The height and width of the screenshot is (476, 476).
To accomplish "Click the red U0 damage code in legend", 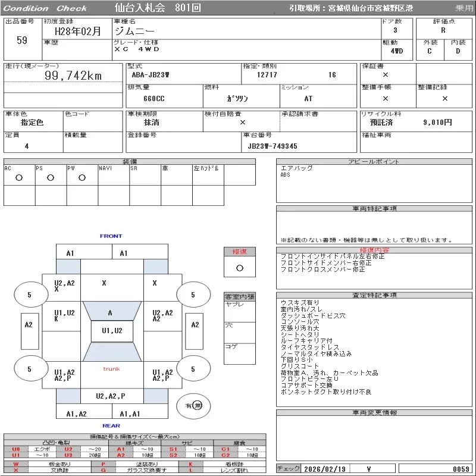I will coord(16,449).
